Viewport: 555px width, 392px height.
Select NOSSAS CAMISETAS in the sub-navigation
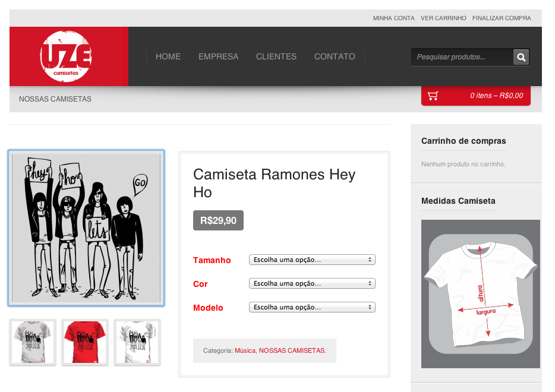55,99
